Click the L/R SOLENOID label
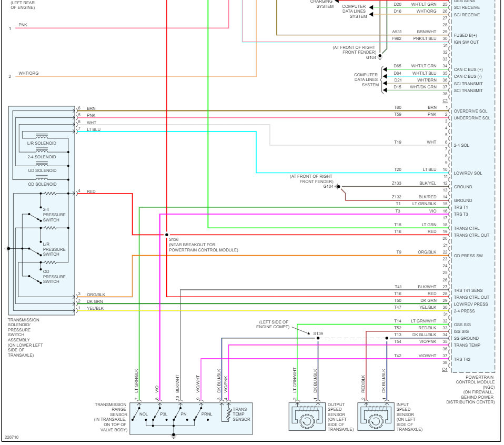 pos(42,143)
